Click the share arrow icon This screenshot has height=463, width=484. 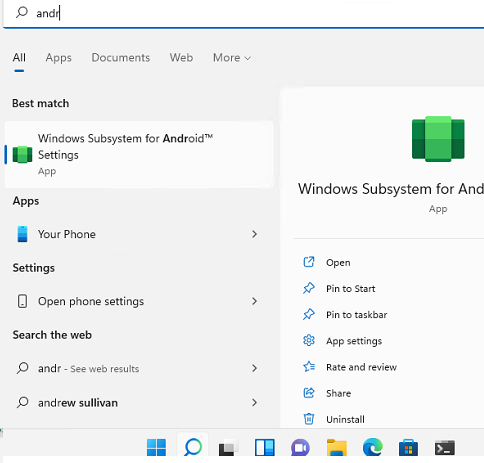click(309, 393)
